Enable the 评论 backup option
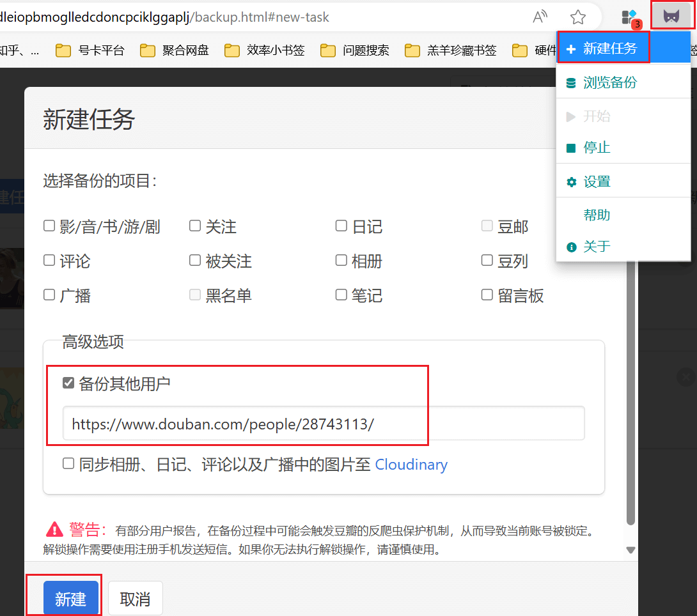 [49, 260]
